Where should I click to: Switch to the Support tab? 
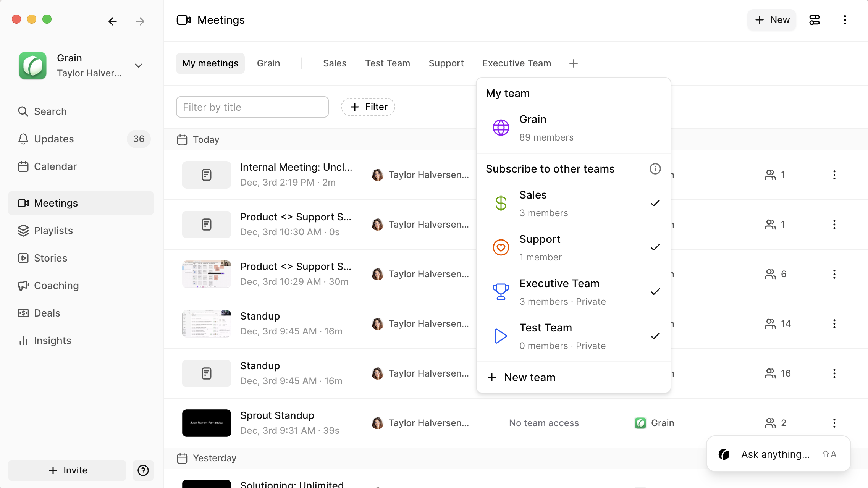coord(446,63)
